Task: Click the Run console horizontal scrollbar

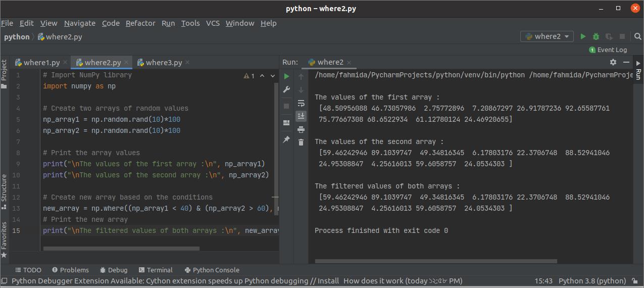Action: (436, 261)
